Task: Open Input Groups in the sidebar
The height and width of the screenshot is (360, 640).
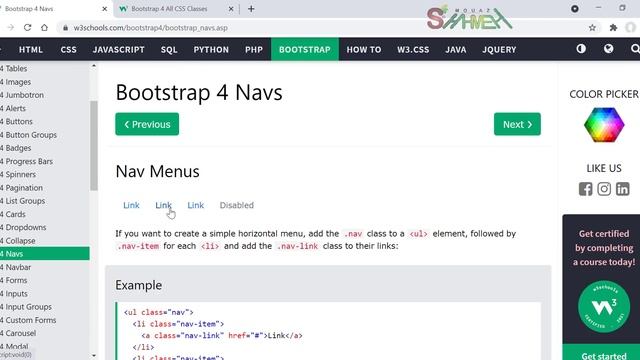Action: pyautogui.click(x=45, y=307)
